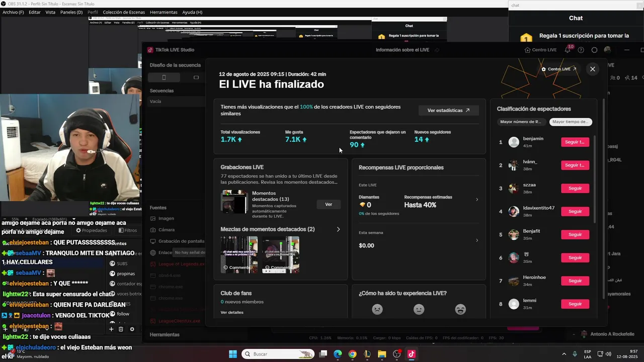Viewport: 644px width, 362px height.
Task: Click the viewer ranking list scrollbar
Action: (595, 178)
